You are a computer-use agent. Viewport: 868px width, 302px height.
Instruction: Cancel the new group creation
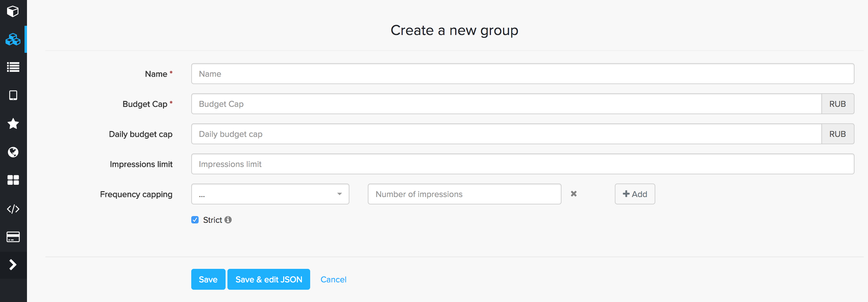[x=333, y=279]
